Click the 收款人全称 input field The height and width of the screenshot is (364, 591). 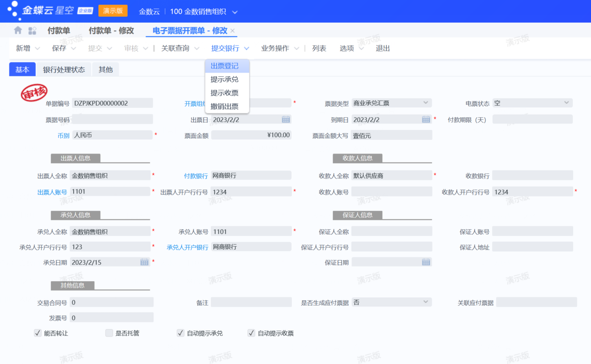point(392,176)
